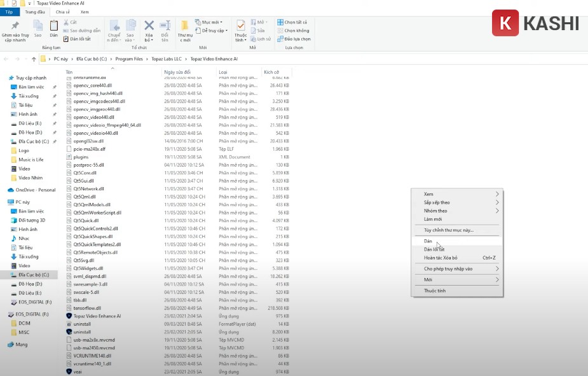This screenshot has width=588, height=376.
Task: Click the Đổi tên rename icon
Action: pyautogui.click(x=165, y=26)
